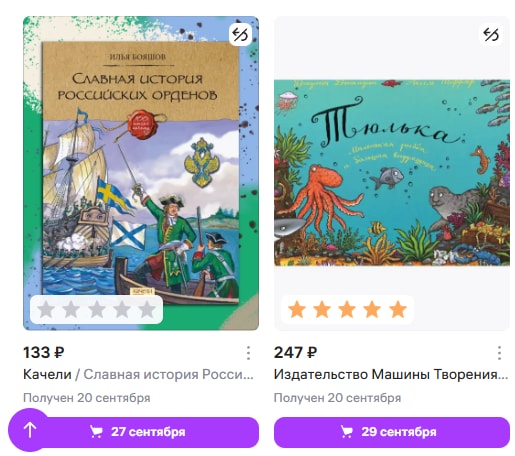Tap the scroll-to-top arrow button

pos(30,430)
